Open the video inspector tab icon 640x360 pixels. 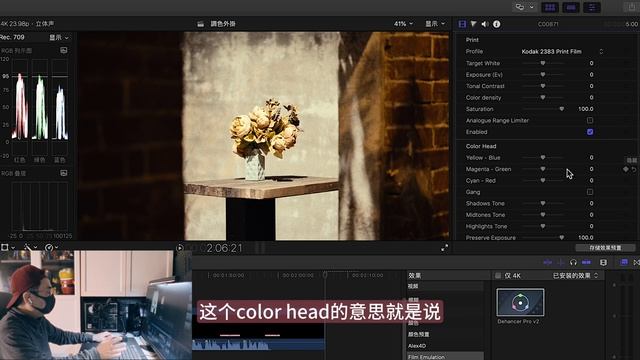pos(462,24)
